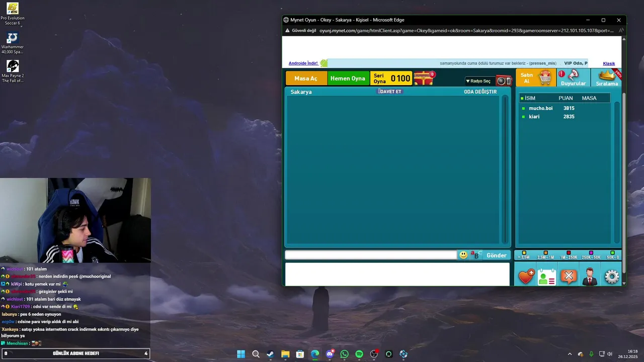Open the Androide İndir! link
The height and width of the screenshot is (362, 644).
click(x=303, y=63)
